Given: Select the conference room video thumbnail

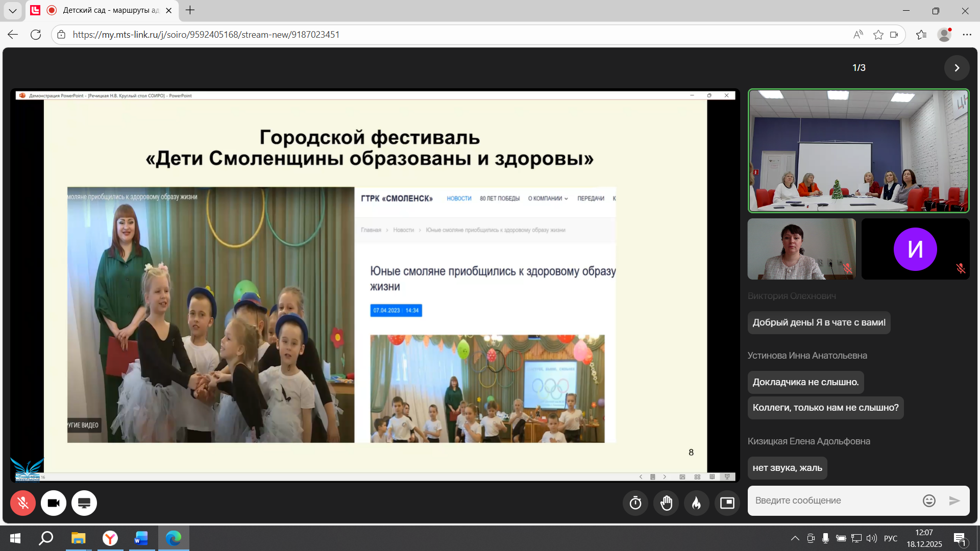Looking at the screenshot, I should click(x=859, y=151).
